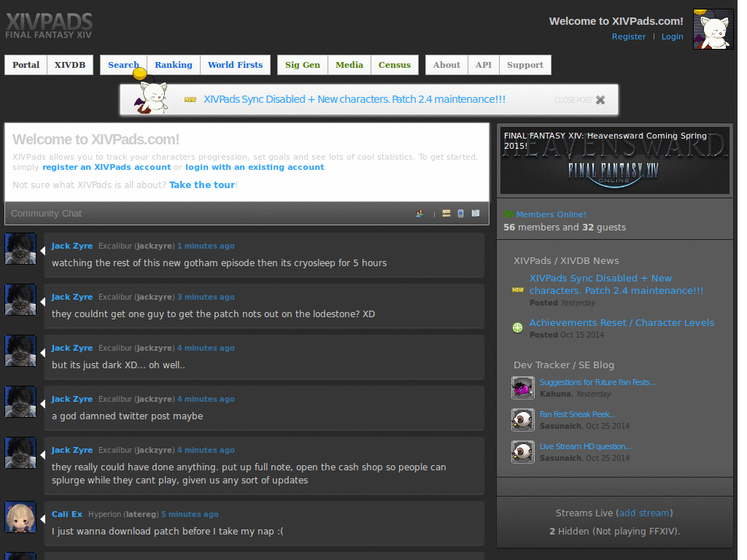This screenshot has height=560, width=747.
Task: Click the 'Take the tour' link
Action: [202, 184]
